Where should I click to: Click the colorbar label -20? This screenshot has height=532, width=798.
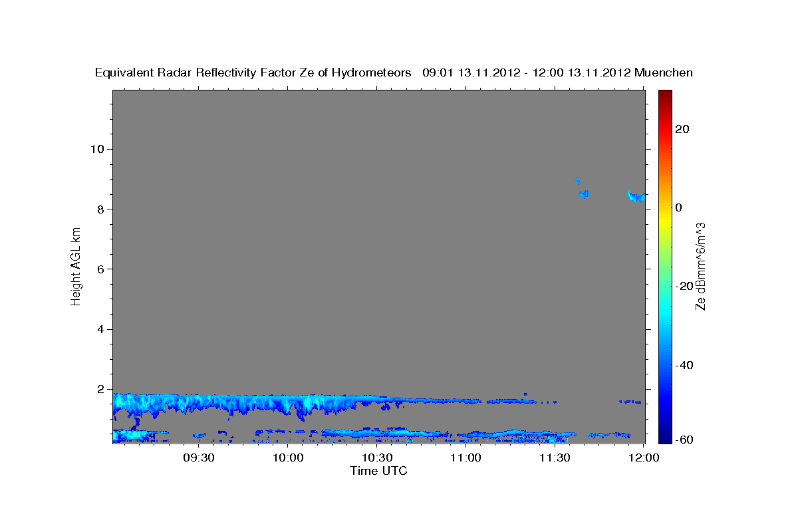[x=684, y=286]
